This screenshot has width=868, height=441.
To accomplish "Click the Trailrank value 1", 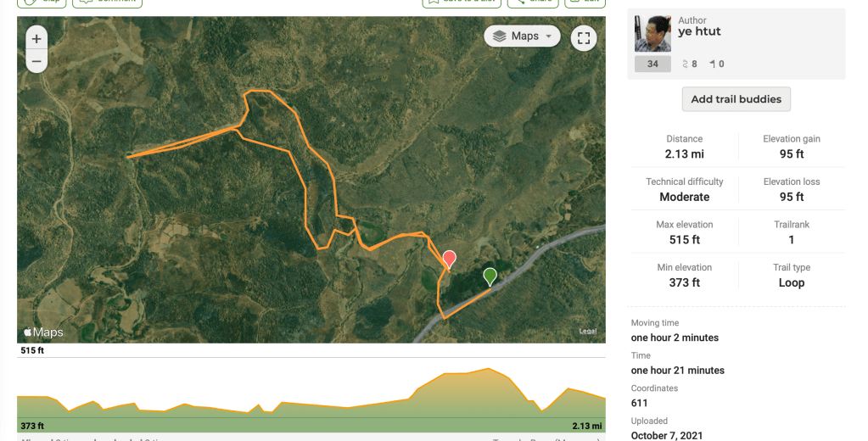I will [792, 240].
